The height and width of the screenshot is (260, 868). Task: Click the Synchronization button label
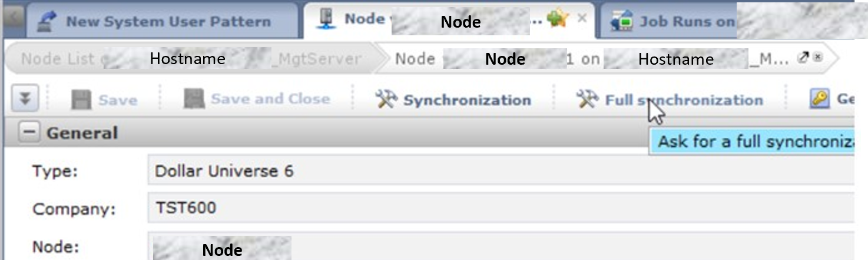coord(467,101)
